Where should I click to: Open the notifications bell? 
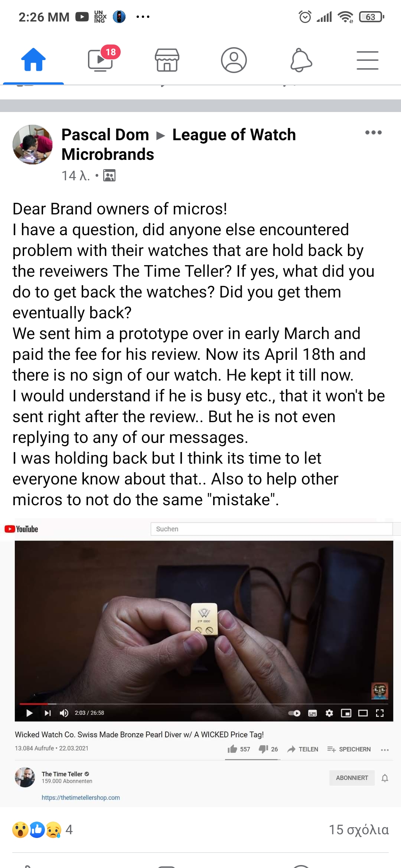click(301, 60)
